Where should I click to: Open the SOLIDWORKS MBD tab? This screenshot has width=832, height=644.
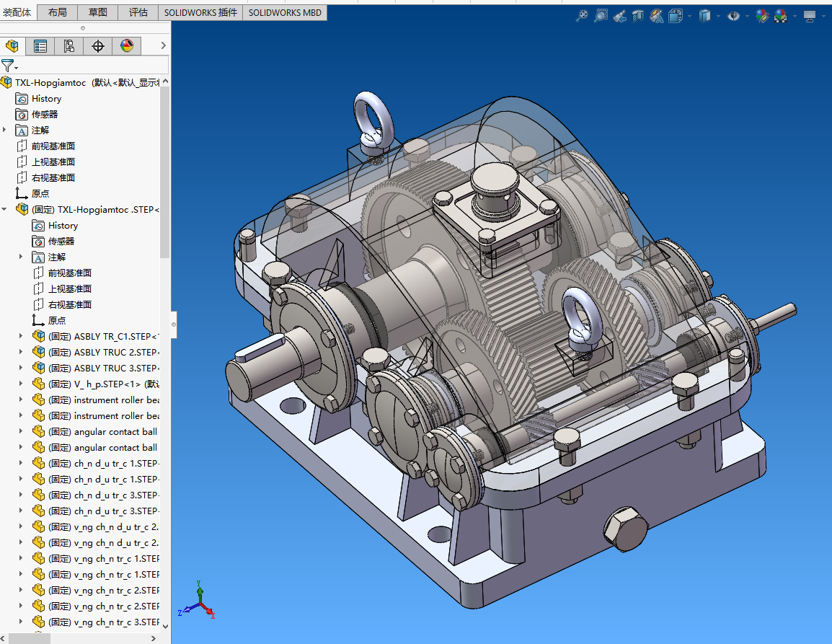tap(285, 12)
